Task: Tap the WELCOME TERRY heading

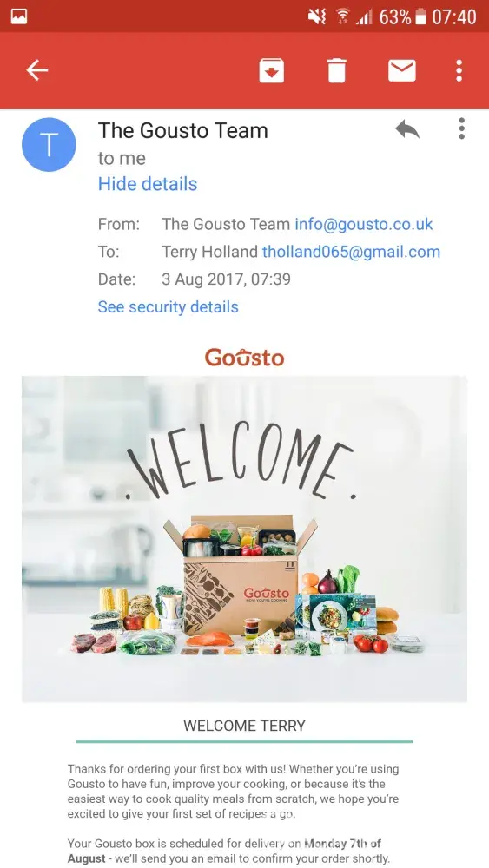Action: [244, 726]
